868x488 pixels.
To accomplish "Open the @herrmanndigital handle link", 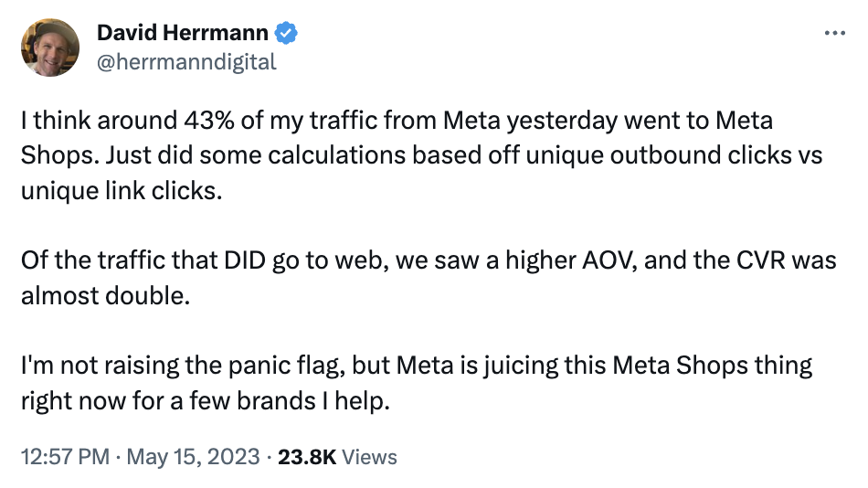I will [186, 62].
